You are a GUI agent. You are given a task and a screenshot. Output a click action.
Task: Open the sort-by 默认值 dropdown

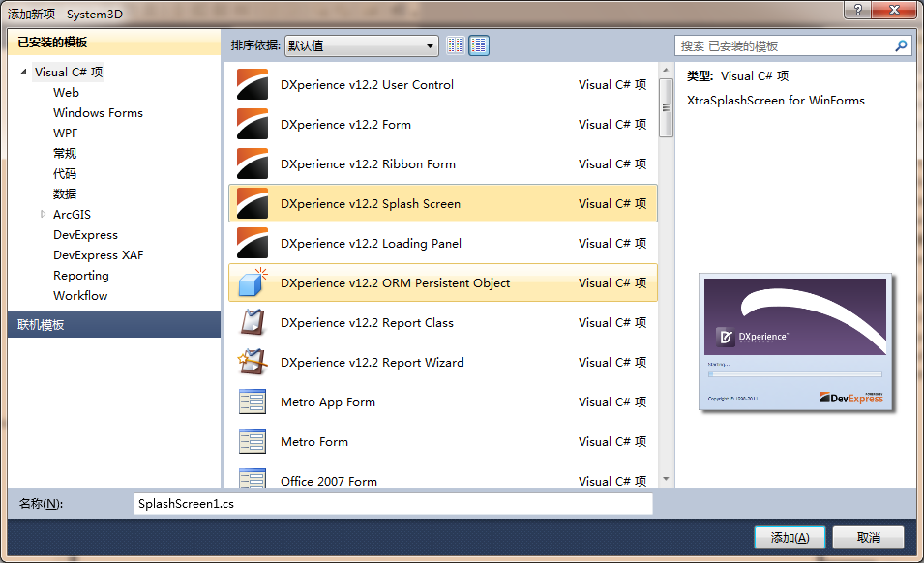coord(362,45)
